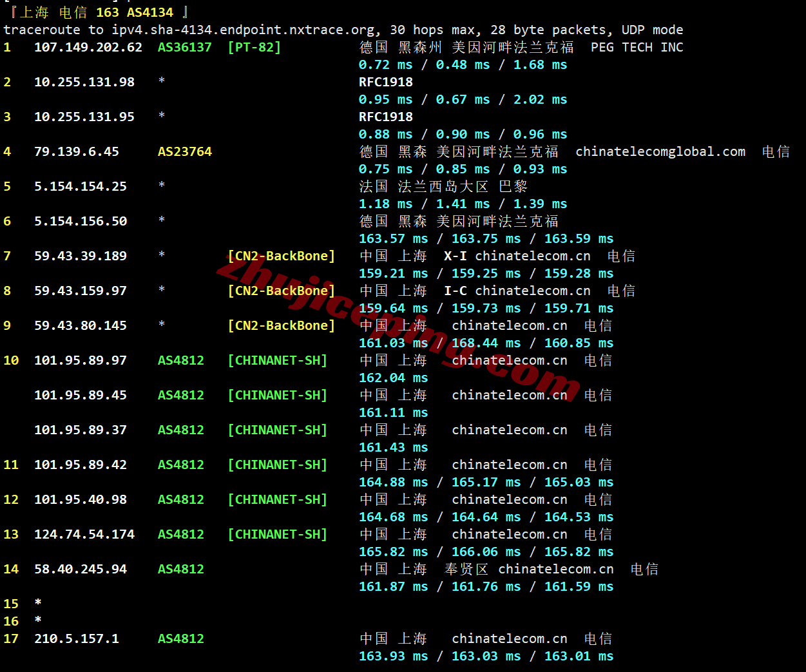Viewport: 806px width, 672px height.
Task: Select IP 58.40.245.94
Action: click(81, 569)
